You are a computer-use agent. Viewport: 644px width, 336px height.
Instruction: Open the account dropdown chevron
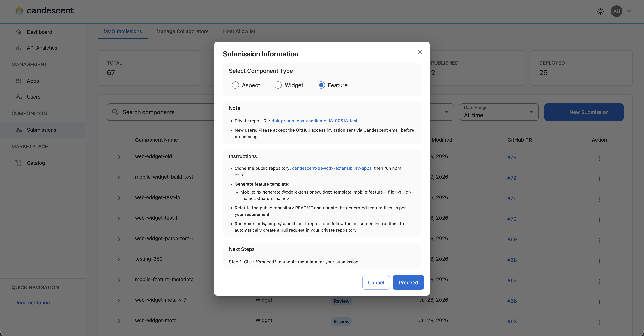pyautogui.click(x=629, y=11)
